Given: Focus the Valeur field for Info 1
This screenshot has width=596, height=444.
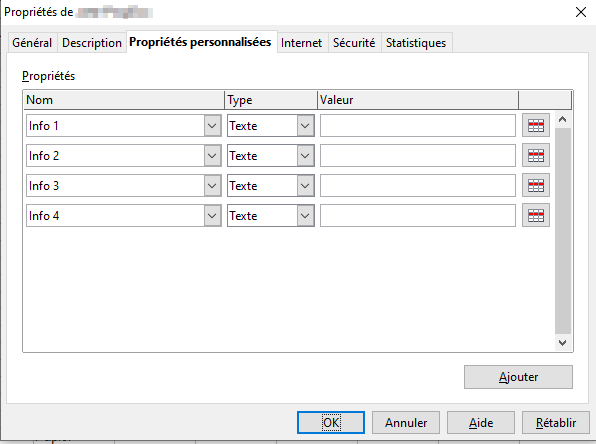Looking at the screenshot, I should tap(418, 125).
